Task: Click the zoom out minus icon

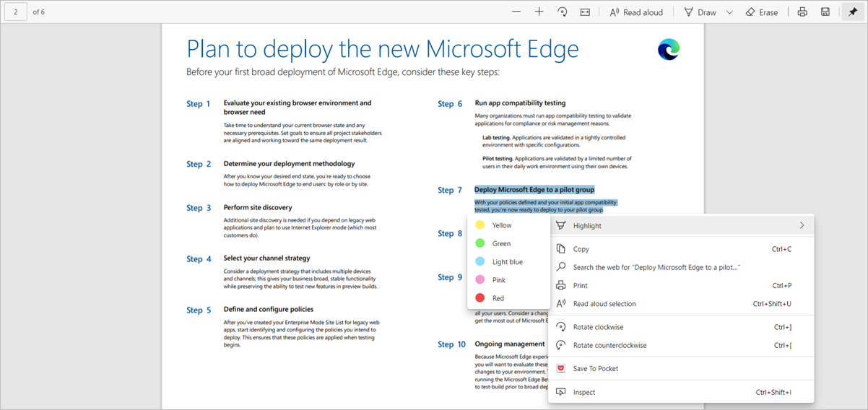Action: pos(516,12)
